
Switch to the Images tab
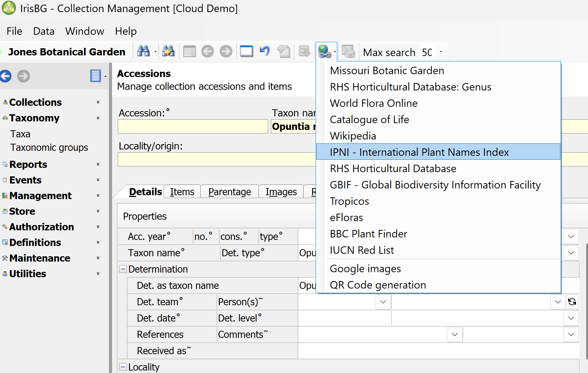[281, 192]
